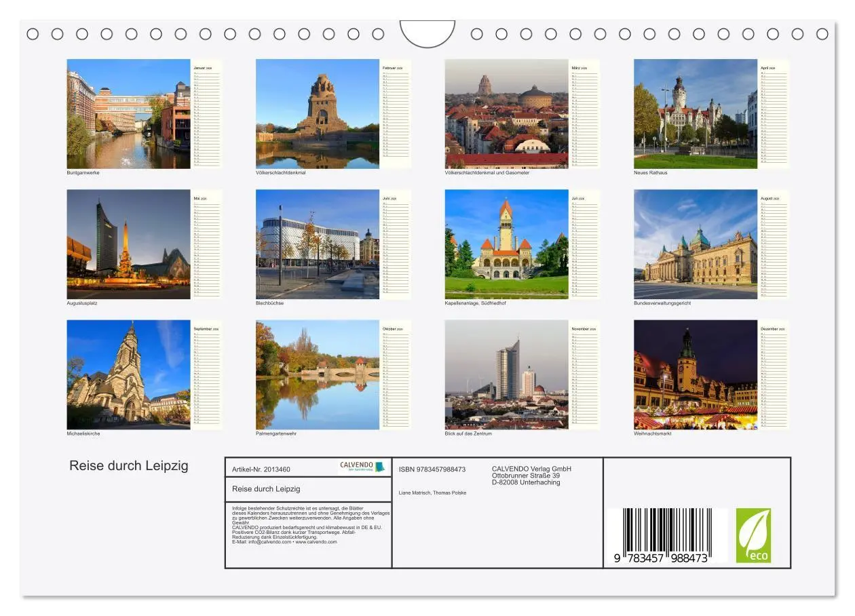Image resolution: width=855 pixels, height=616 pixels.
Task: Click the März calendar column
Action: coord(584,114)
